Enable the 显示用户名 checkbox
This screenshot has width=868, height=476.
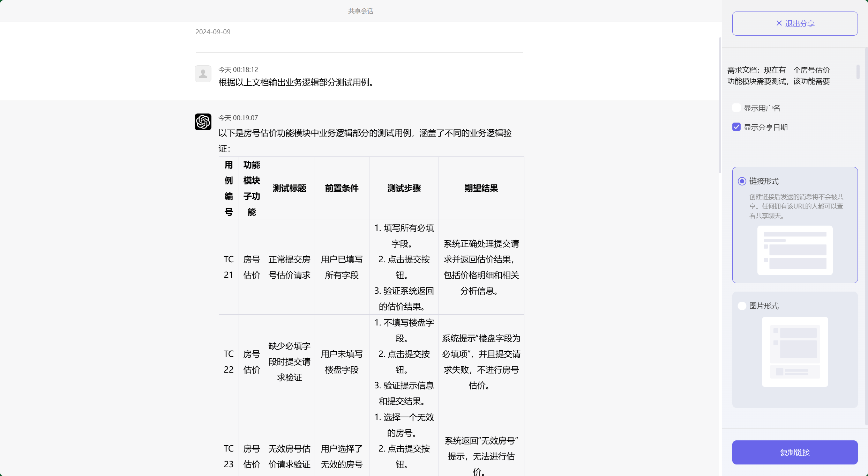(736, 108)
